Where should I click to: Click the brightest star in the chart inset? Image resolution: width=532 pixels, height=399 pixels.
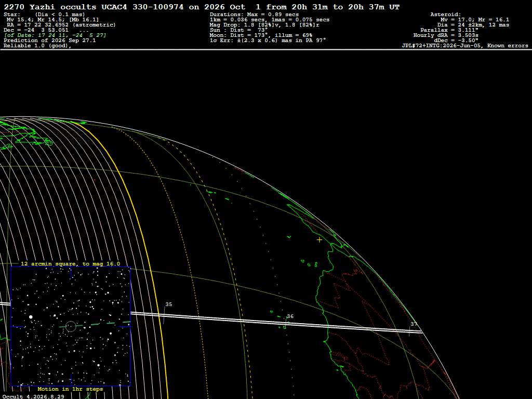(x=31, y=317)
